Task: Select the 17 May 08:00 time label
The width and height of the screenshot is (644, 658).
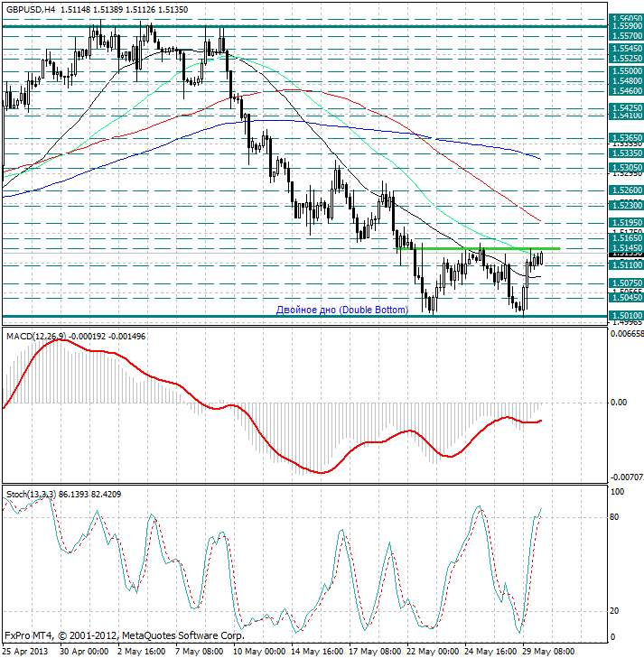Action: 376,652
